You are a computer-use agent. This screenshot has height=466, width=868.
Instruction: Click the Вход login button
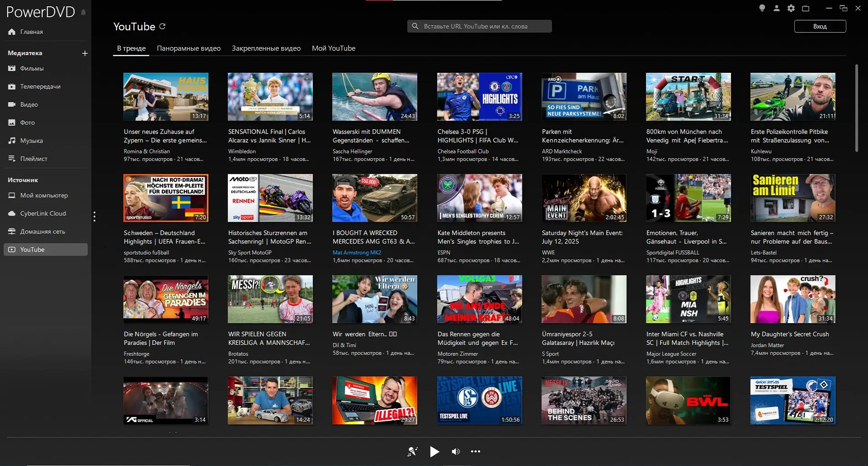click(820, 26)
